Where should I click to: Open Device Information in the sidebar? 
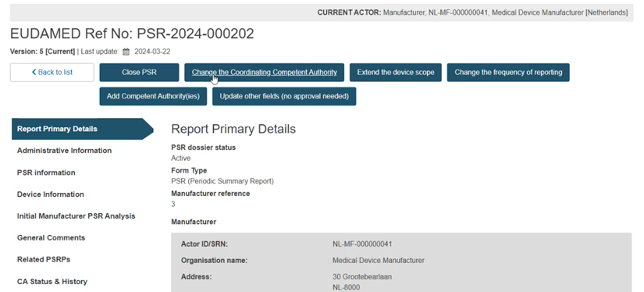(x=51, y=194)
